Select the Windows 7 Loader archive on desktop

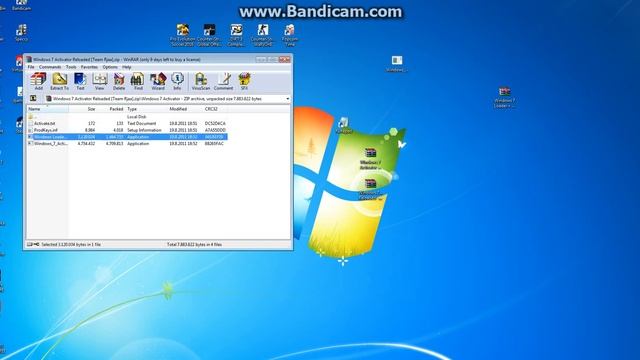[x=504, y=97]
